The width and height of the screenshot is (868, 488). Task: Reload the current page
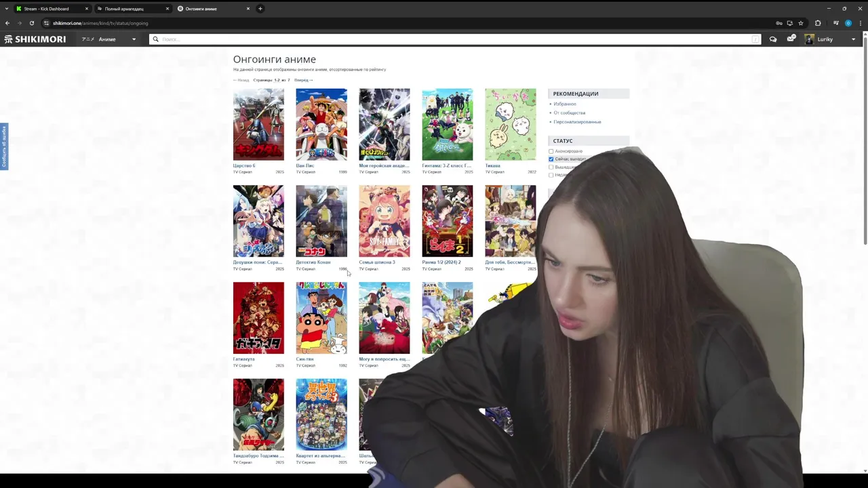(x=31, y=23)
